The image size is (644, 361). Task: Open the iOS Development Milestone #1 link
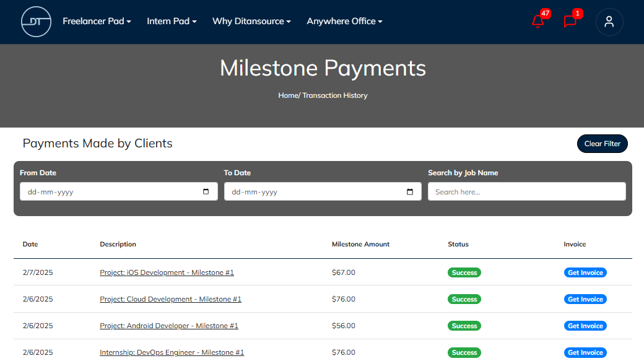coord(167,272)
